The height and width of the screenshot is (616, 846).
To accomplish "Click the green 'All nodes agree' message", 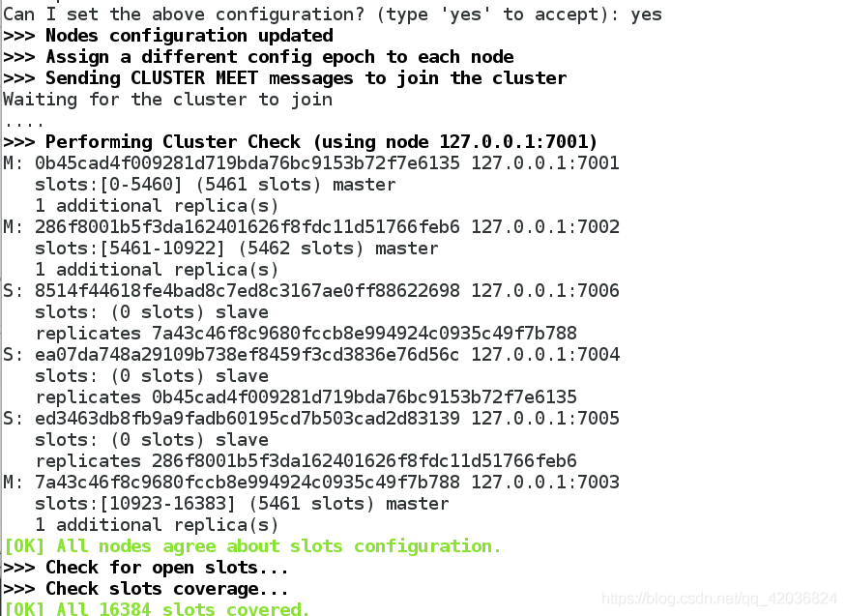I will point(252,545).
